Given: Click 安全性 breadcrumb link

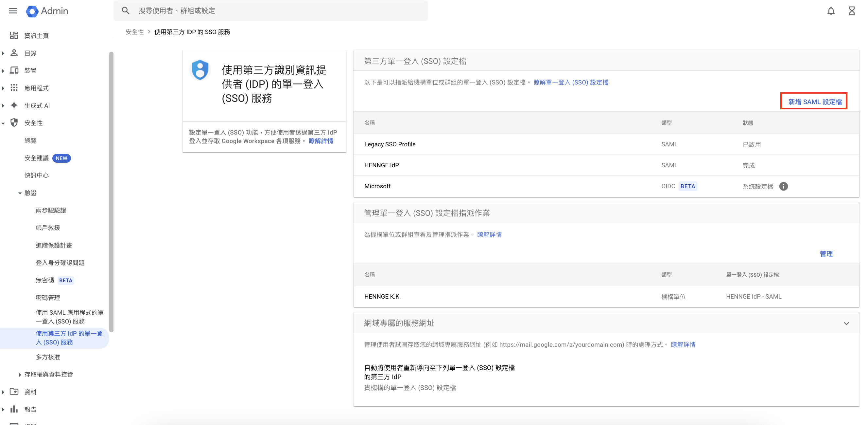Looking at the screenshot, I should (134, 32).
